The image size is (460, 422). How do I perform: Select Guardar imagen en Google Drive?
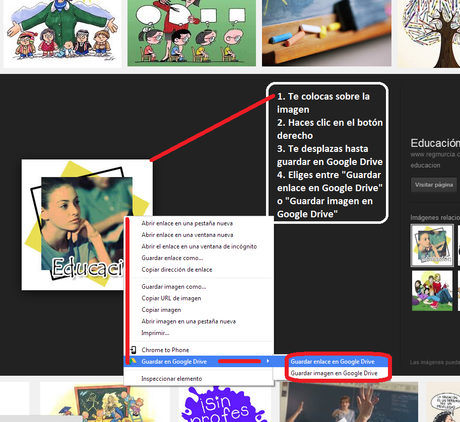point(334,373)
